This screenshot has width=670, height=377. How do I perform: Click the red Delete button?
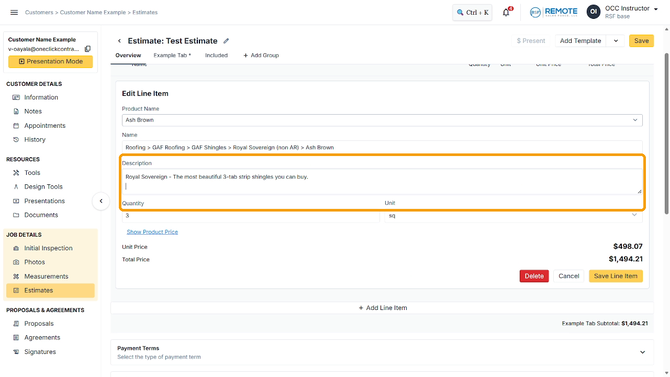point(534,276)
